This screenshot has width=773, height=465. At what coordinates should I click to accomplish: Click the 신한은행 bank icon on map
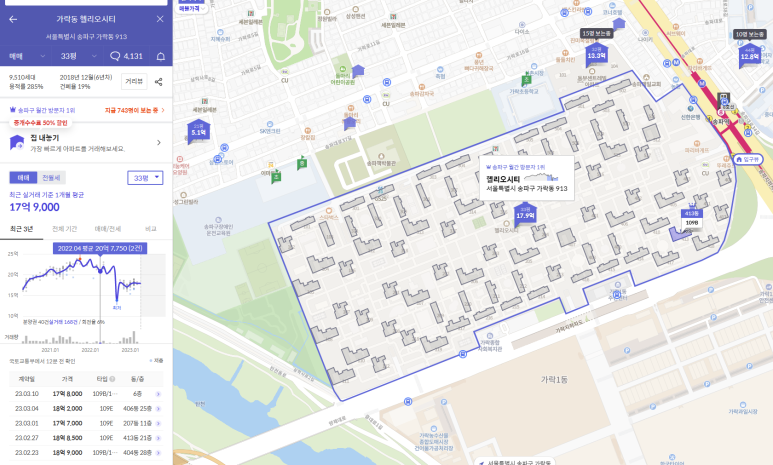[691, 108]
